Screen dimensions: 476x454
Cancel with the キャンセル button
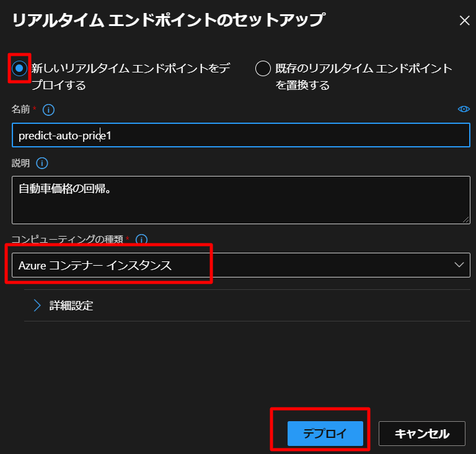click(421, 434)
